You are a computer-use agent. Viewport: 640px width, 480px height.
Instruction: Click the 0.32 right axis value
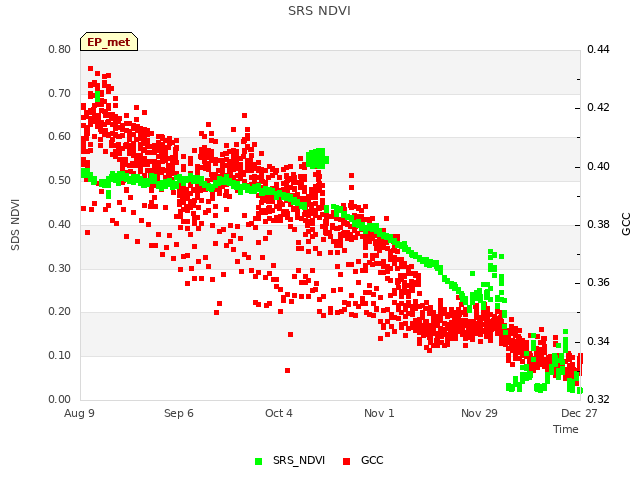[x=598, y=399]
